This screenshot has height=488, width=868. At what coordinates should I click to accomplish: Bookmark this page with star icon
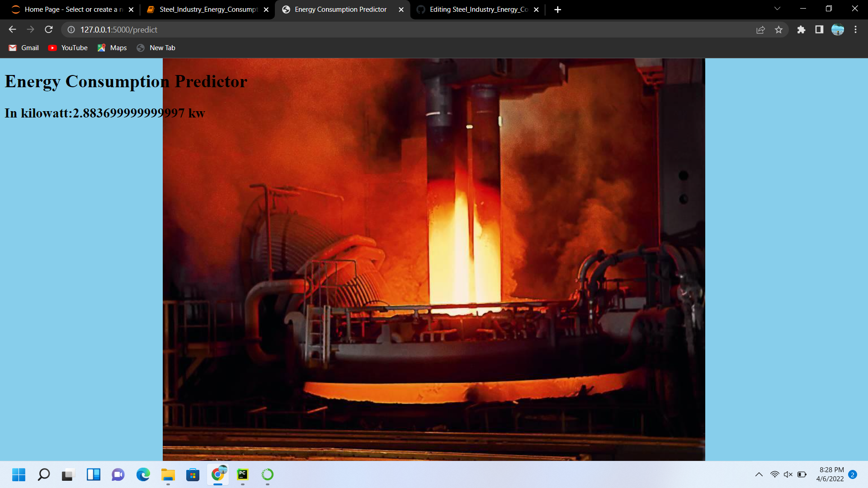pyautogui.click(x=778, y=29)
